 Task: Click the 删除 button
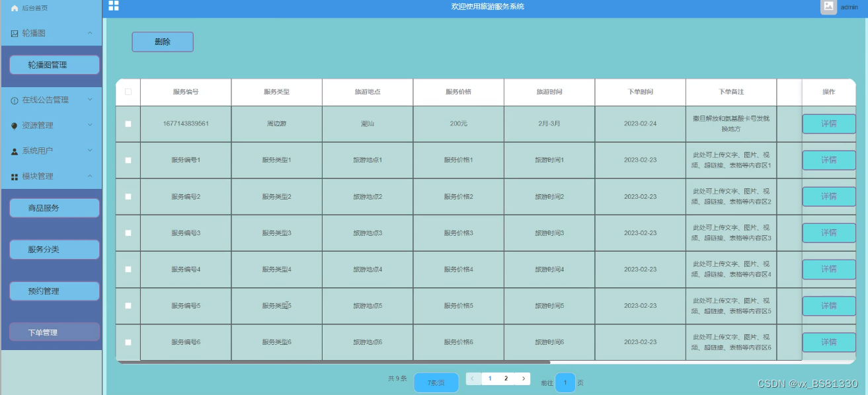[163, 42]
